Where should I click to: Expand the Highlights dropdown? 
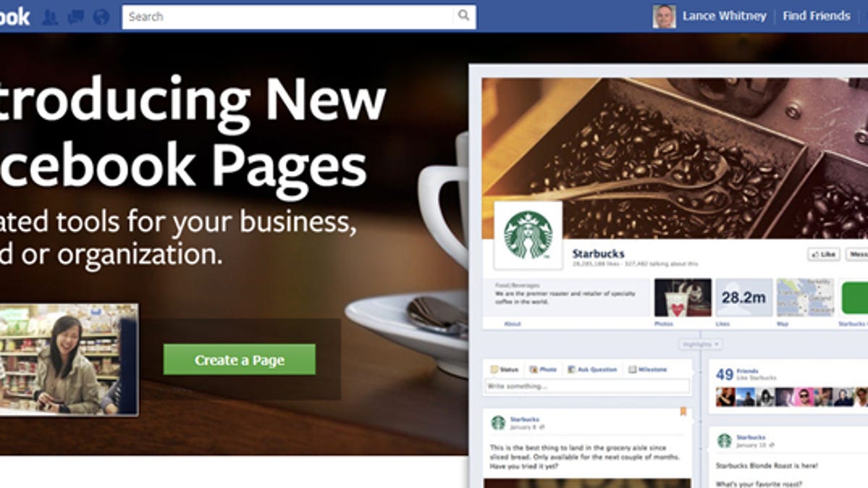click(x=699, y=344)
